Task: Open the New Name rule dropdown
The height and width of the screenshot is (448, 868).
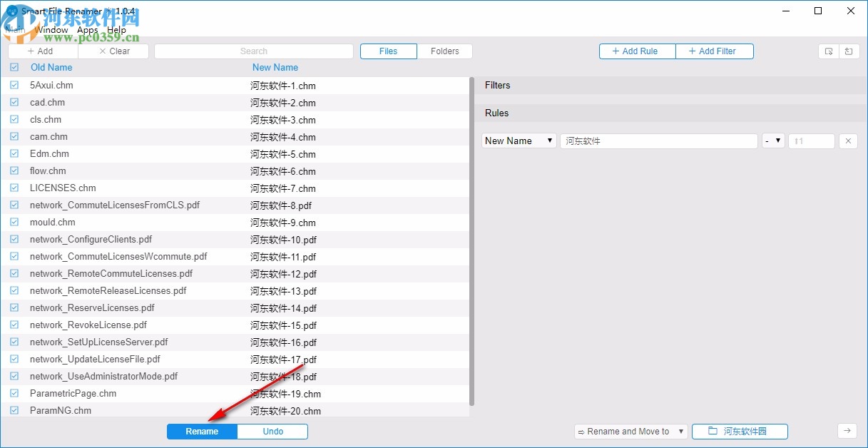Action: [519, 141]
